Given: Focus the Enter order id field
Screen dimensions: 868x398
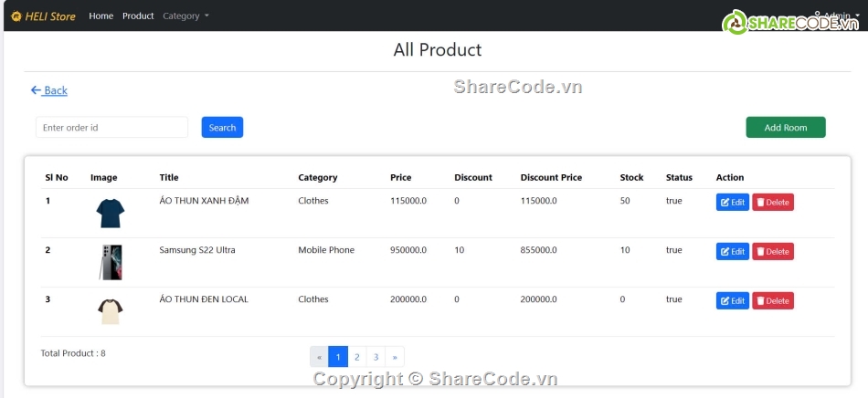Looking at the screenshot, I should click(x=111, y=127).
